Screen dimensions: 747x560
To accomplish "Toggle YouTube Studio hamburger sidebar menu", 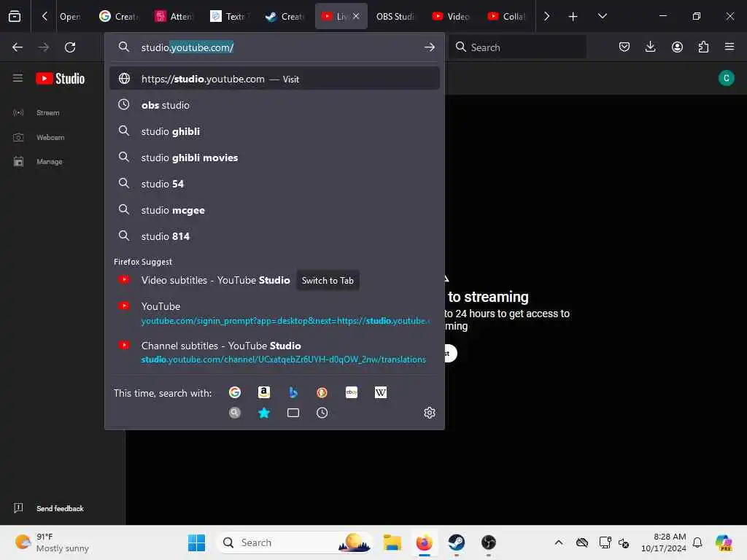I will click(x=18, y=78).
